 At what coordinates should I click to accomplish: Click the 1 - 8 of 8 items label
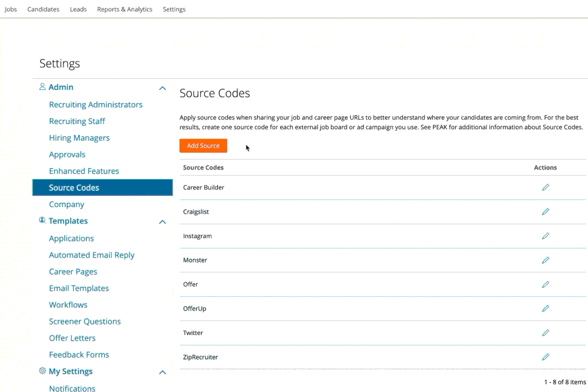tap(565, 382)
